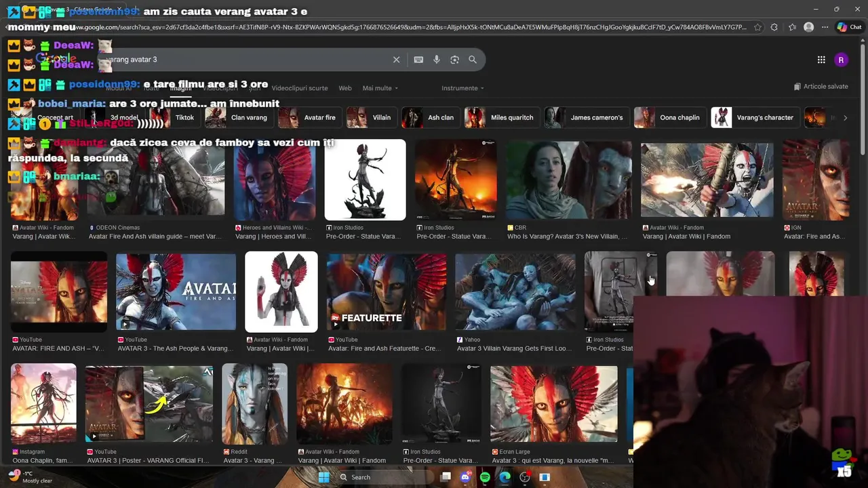The width and height of the screenshot is (868, 488).
Task: Open the browser Extensions icon
Action: 774,27
